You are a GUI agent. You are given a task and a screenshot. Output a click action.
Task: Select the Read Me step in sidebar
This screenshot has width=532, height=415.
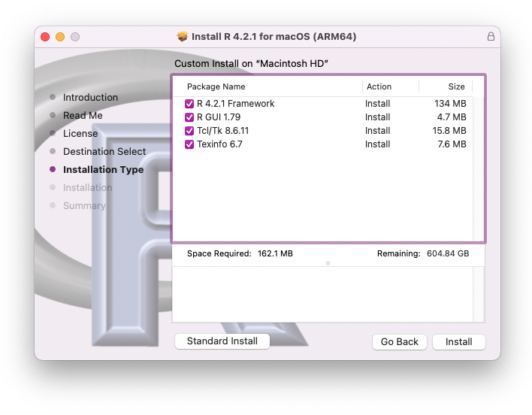click(83, 116)
